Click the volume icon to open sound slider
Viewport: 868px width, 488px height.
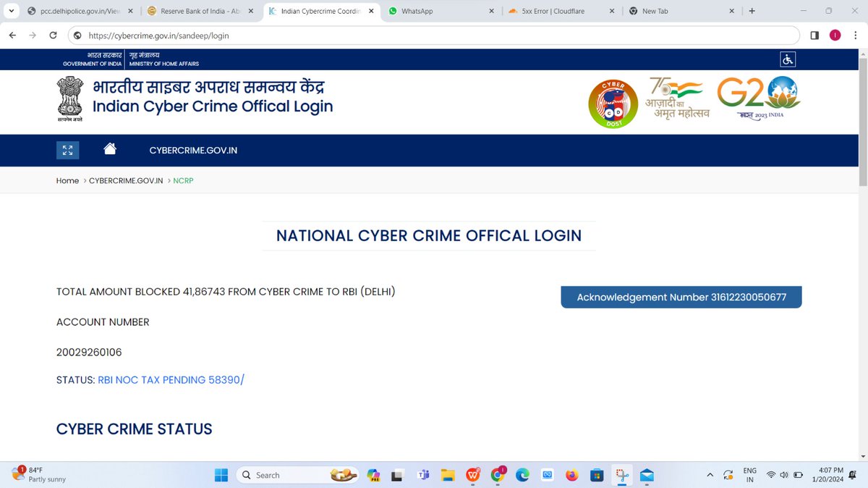pos(783,475)
